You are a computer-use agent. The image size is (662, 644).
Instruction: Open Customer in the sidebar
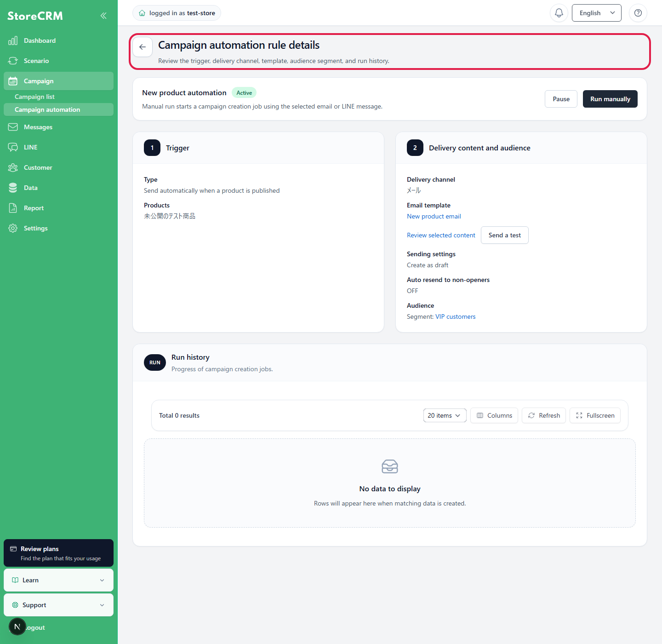[x=58, y=167]
